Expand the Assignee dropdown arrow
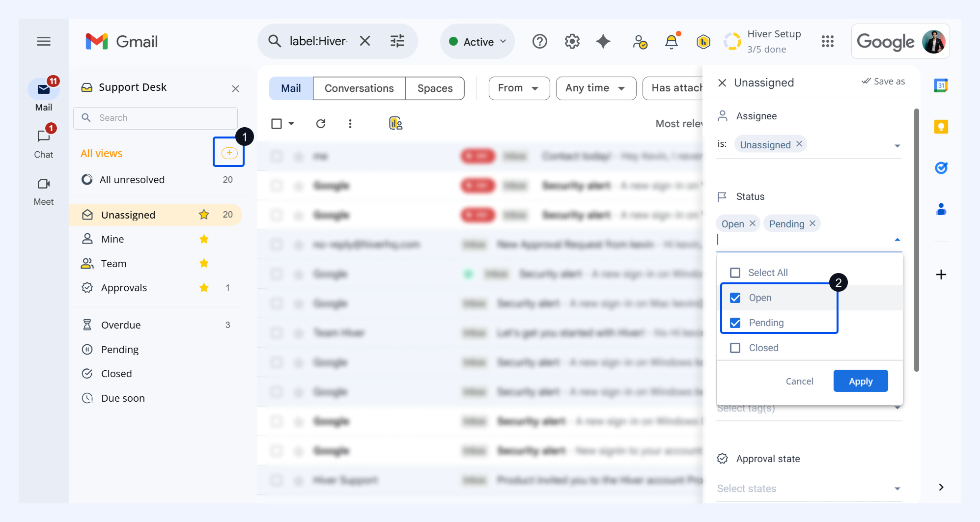The image size is (980, 522). coord(897,146)
